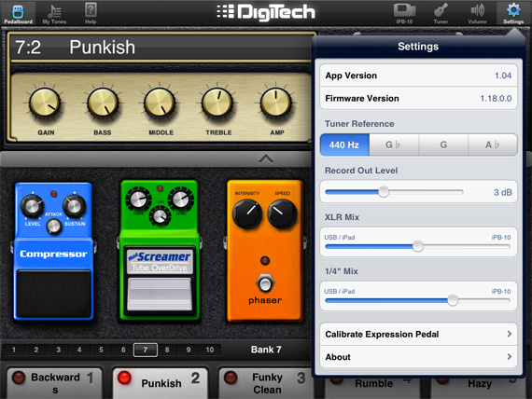
Task: Load Funky Clean preset 3
Action: pos(266,383)
